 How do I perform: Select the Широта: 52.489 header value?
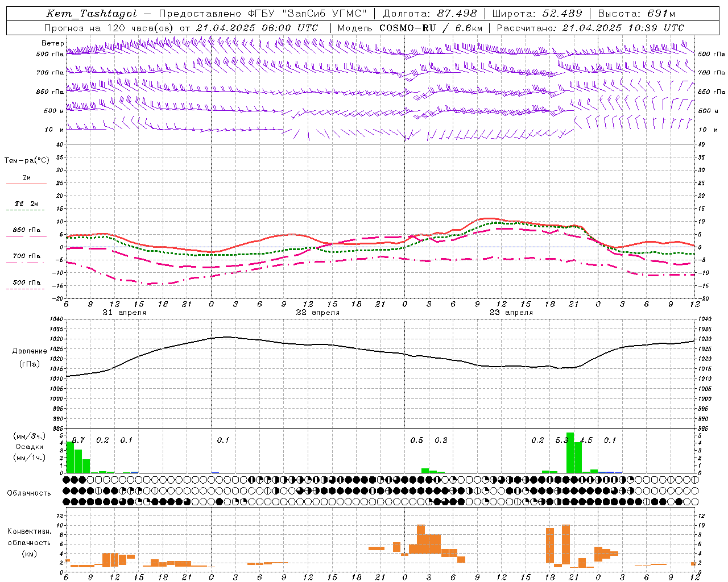(537, 14)
